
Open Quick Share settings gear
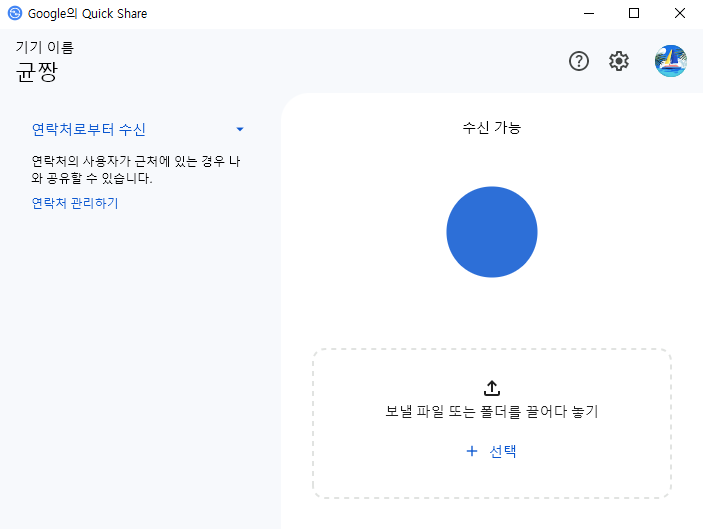point(619,61)
